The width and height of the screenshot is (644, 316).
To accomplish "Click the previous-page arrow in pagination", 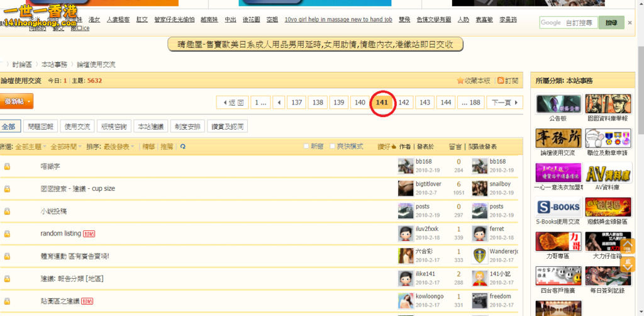I will pos(279,103).
